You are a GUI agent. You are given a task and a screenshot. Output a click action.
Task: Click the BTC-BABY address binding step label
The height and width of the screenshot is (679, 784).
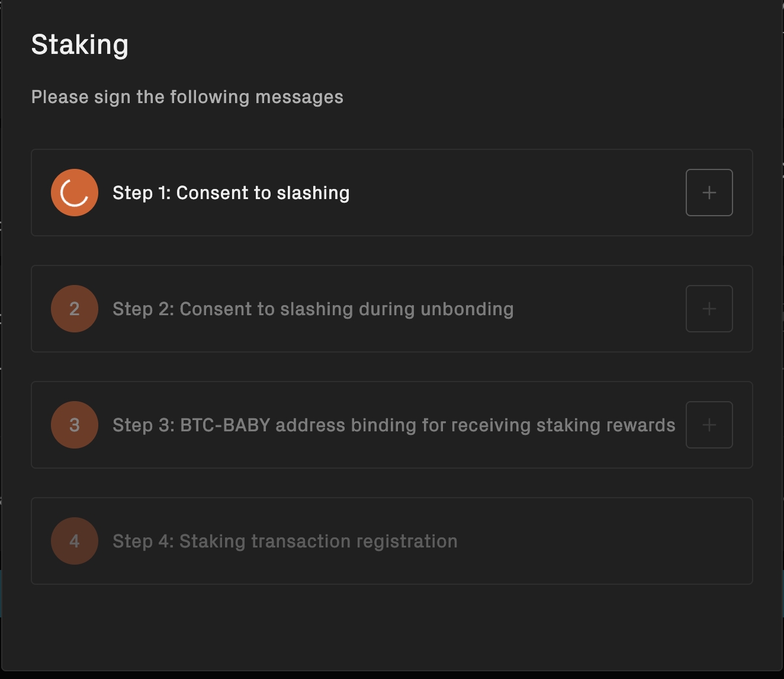[394, 425]
